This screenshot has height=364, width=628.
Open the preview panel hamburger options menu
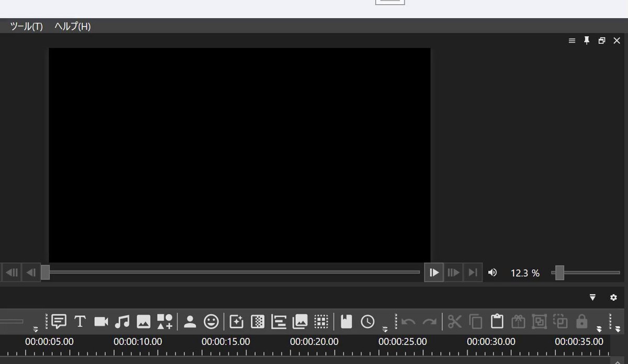[572, 41]
